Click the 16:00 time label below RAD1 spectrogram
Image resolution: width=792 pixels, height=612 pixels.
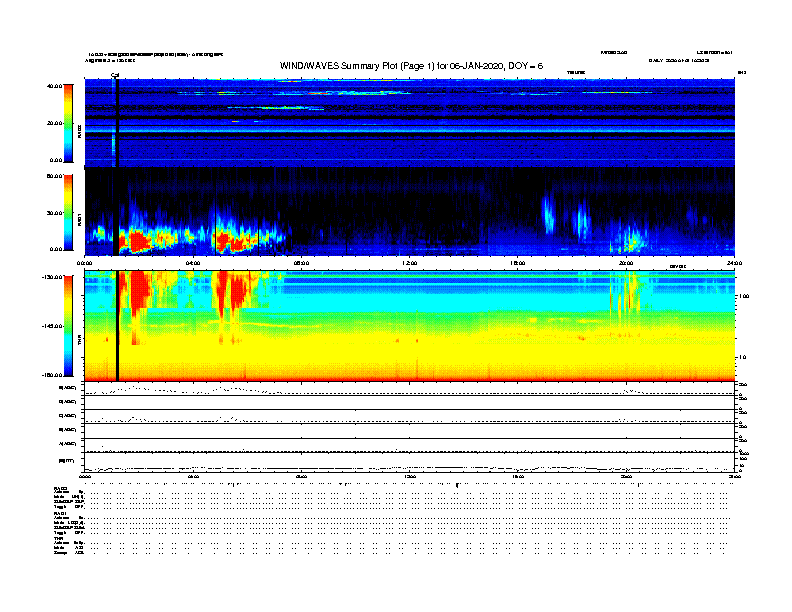tap(518, 263)
